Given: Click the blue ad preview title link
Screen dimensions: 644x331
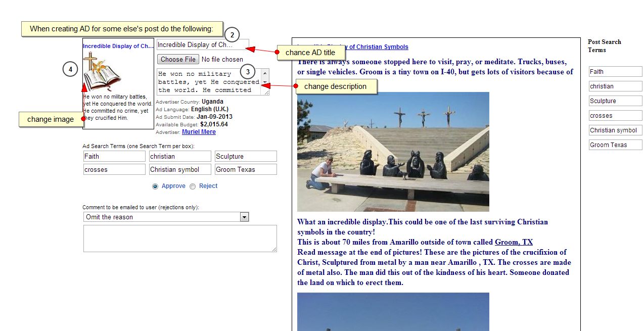Looking at the screenshot, I should tap(118, 46).
